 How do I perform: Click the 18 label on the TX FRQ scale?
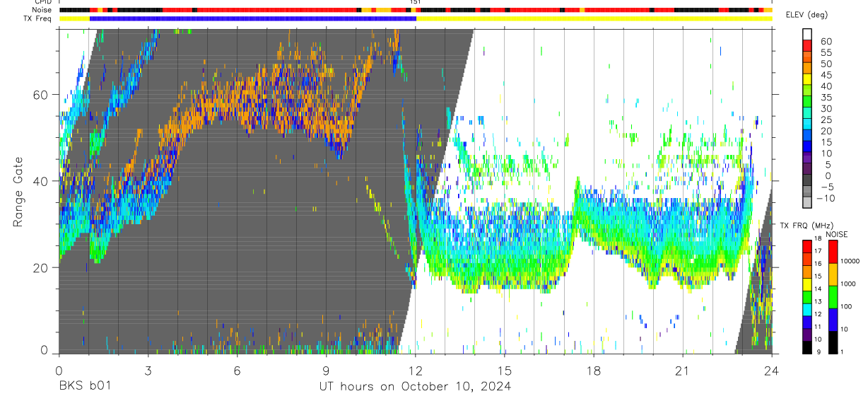point(819,240)
